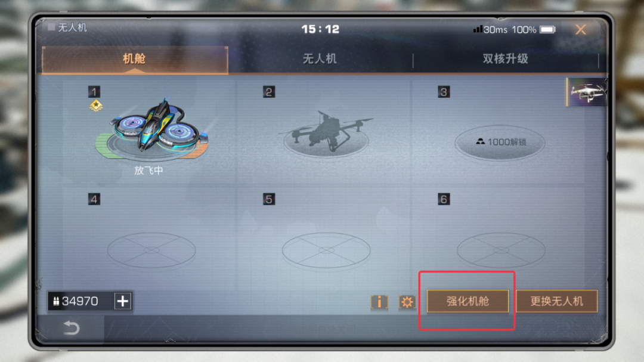This screenshot has width=644, height=362.
Task: Open the 双核升级 tab
Action: click(506, 59)
